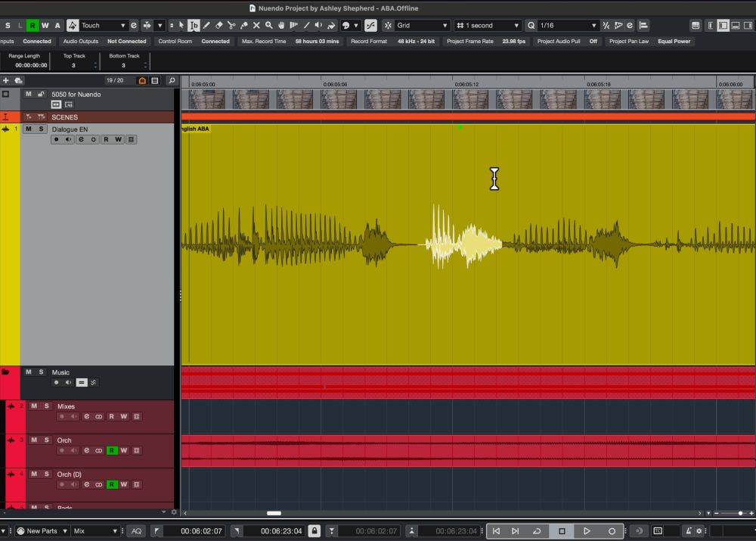Expand the 1/16 quantize preset dropdown
This screenshot has width=756, height=541.
click(x=569, y=25)
